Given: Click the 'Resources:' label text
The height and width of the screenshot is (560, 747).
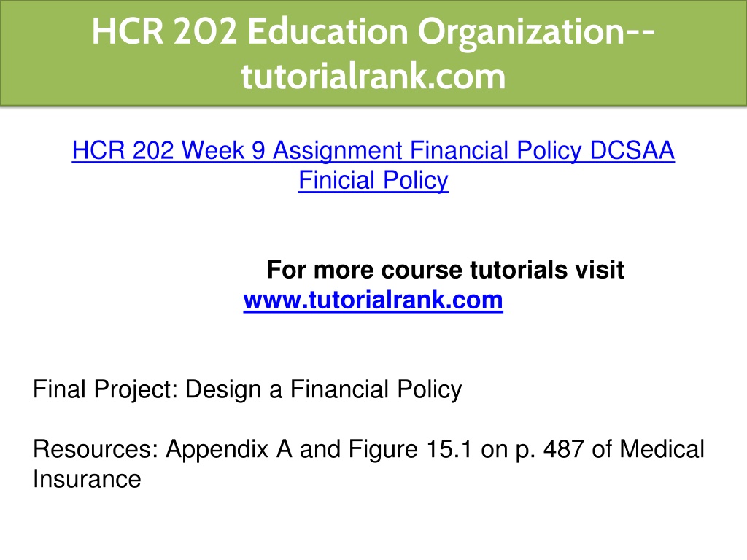Looking at the screenshot, I should click(x=96, y=449).
